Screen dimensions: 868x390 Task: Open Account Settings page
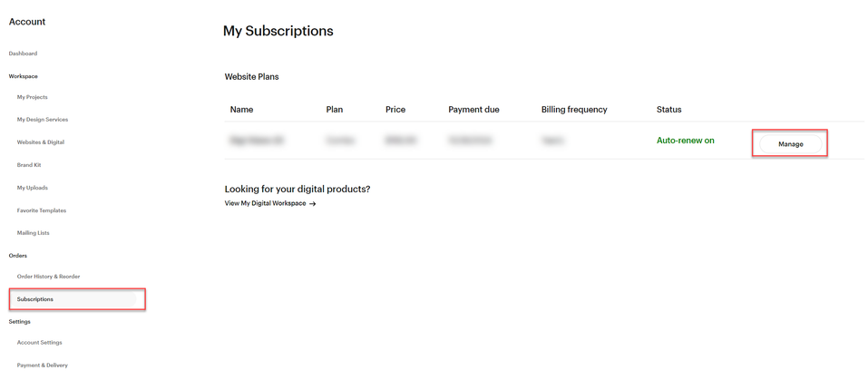coord(40,343)
